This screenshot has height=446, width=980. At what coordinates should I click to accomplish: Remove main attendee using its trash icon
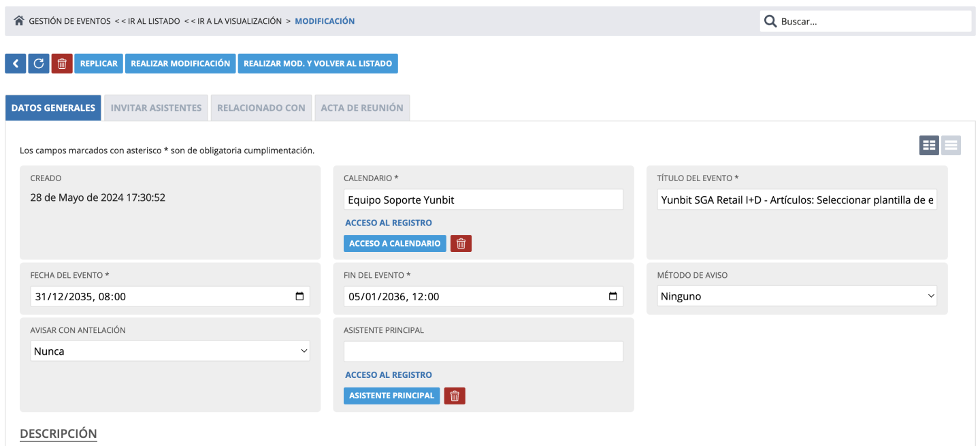coord(455,396)
